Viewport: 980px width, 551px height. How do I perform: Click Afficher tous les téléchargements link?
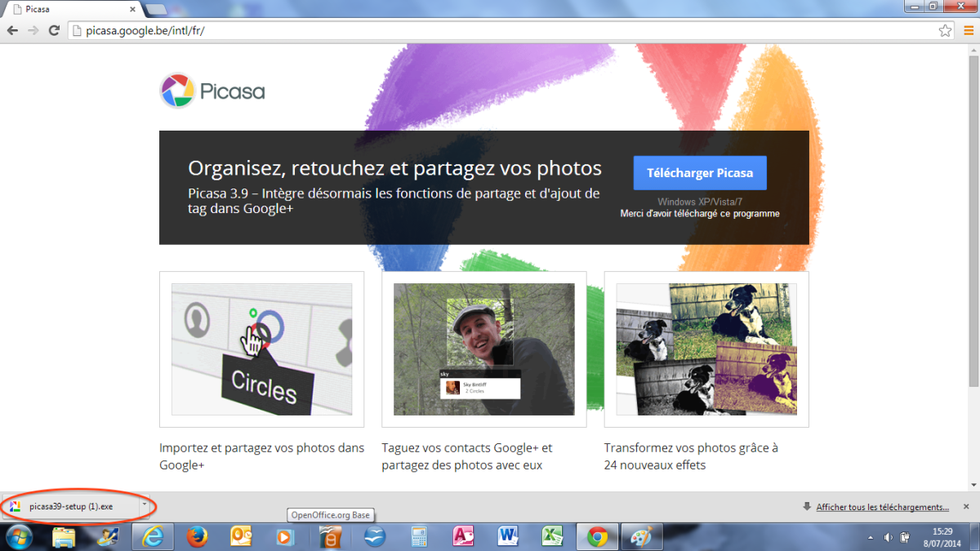pos(883,507)
